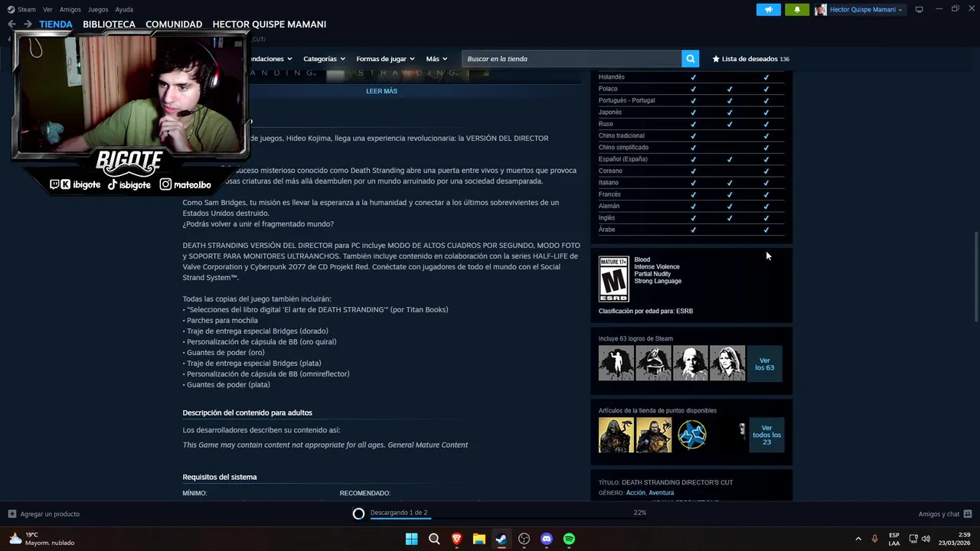This screenshot has height=551, width=980.
Task: Click the download progress spinner icon
Action: pos(358,514)
